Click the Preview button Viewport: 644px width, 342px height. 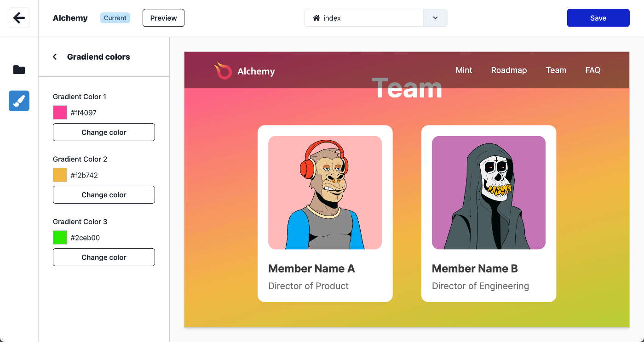[x=163, y=18]
